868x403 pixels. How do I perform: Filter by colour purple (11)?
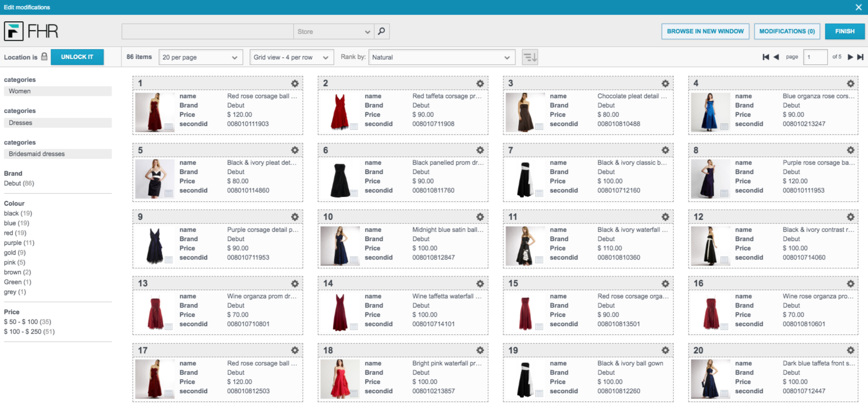point(19,243)
